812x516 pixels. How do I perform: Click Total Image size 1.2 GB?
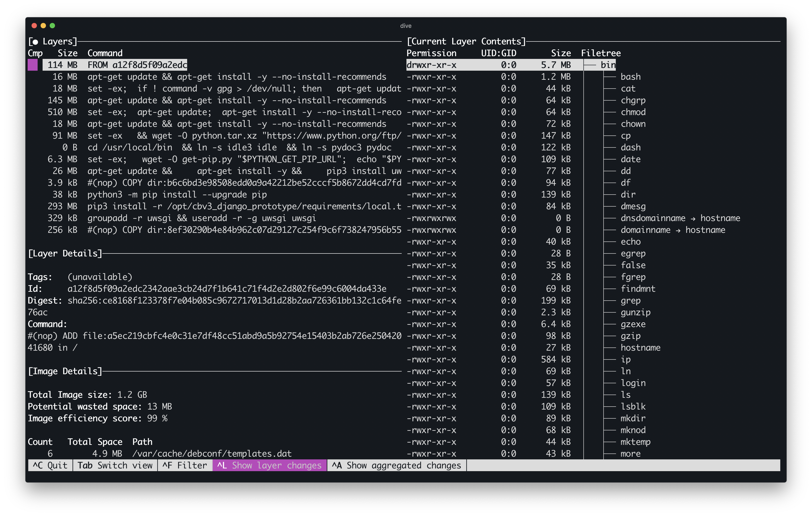(x=87, y=395)
